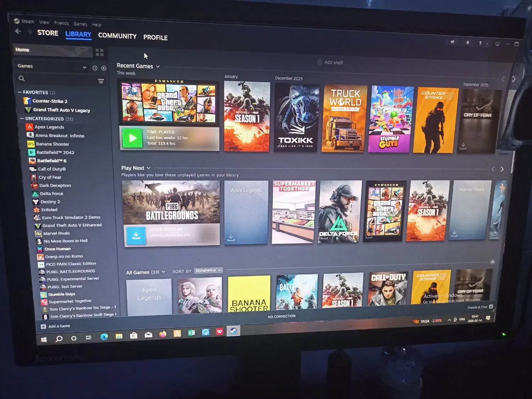The image size is (532, 399).
Task: Click the library search magnifier icon
Action: [22, 78]
